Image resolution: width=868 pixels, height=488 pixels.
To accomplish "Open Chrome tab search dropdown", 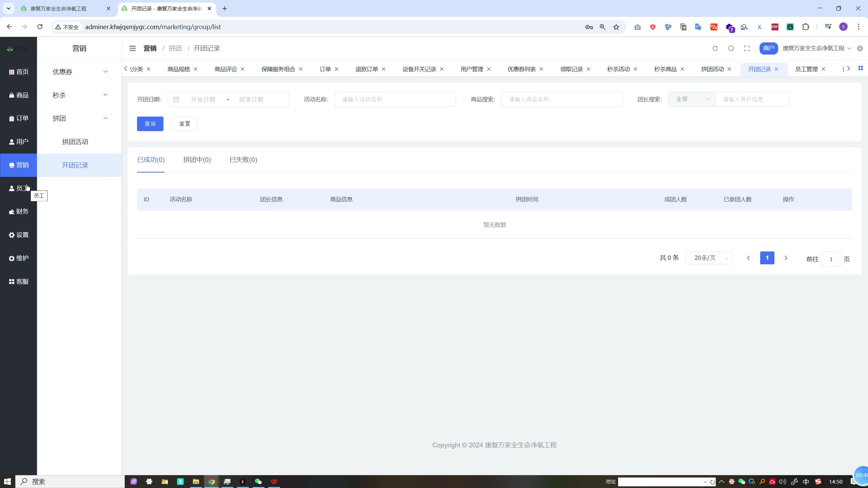I will point(8,8).
